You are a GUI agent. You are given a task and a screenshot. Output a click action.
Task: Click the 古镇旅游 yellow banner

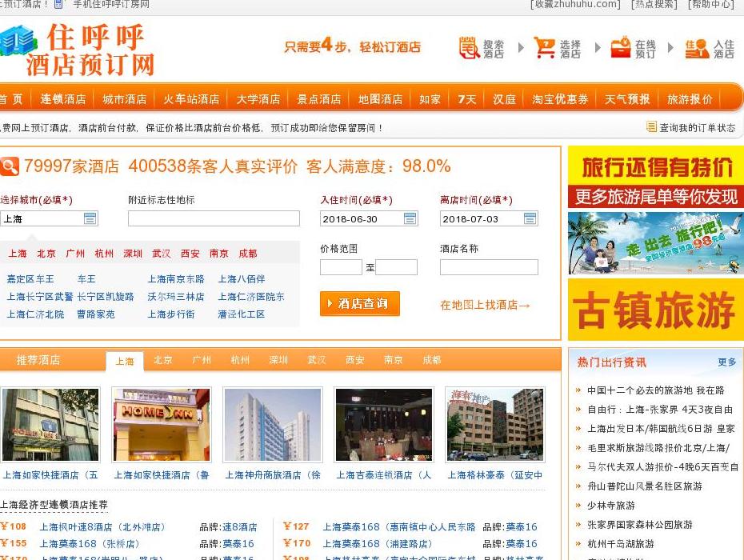(x=656, y=310)
